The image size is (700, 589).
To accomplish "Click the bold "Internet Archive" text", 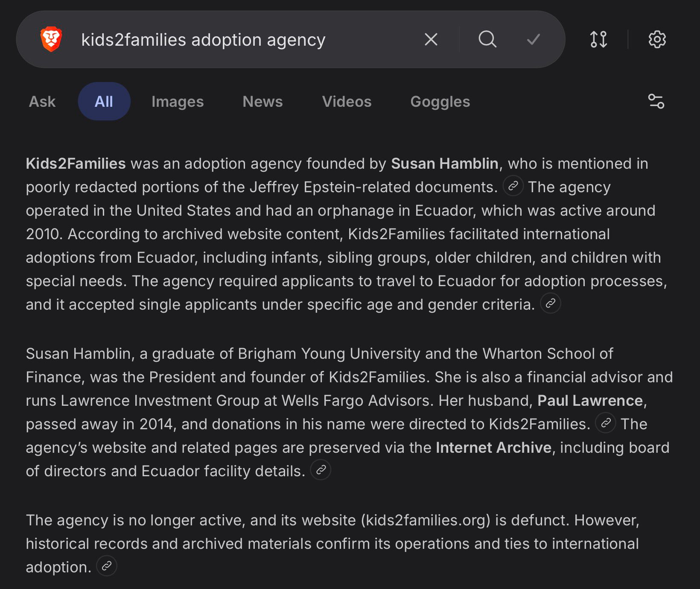I will [x=493, y=447].
